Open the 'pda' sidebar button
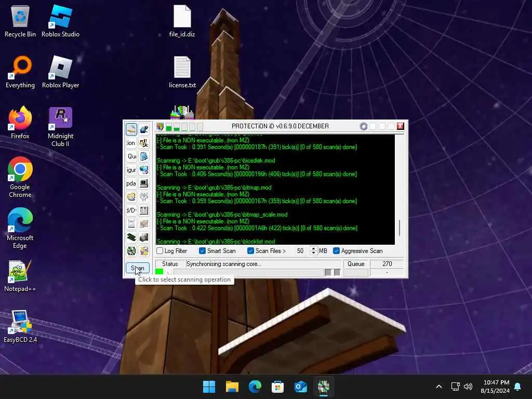The image size is (532, 399). point(131,183)
